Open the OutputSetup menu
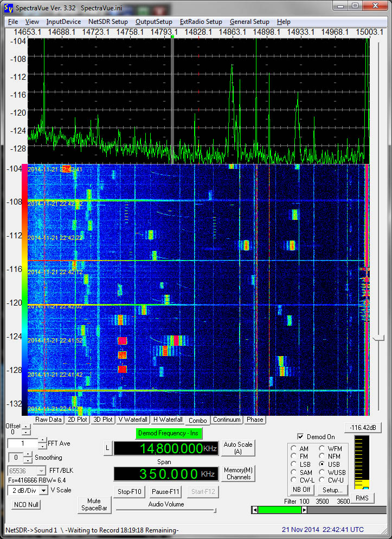392x539 pixels. pos(154,22)
